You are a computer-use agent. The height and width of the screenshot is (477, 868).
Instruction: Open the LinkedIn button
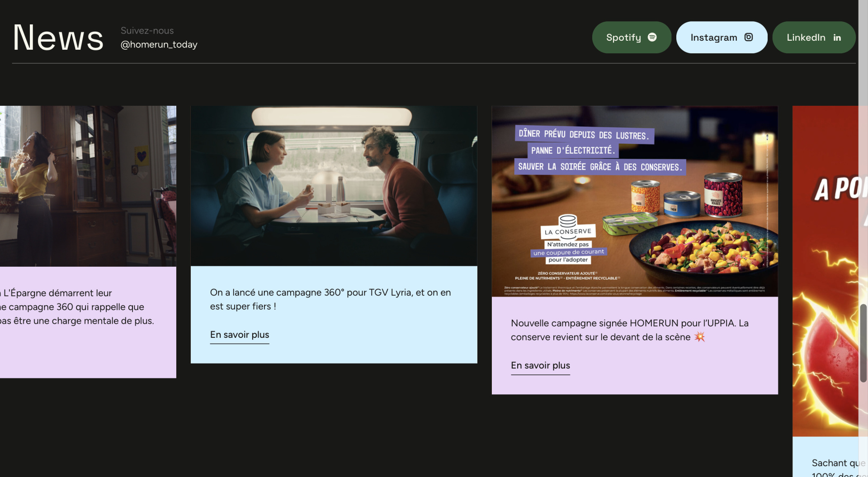point(814,38)
